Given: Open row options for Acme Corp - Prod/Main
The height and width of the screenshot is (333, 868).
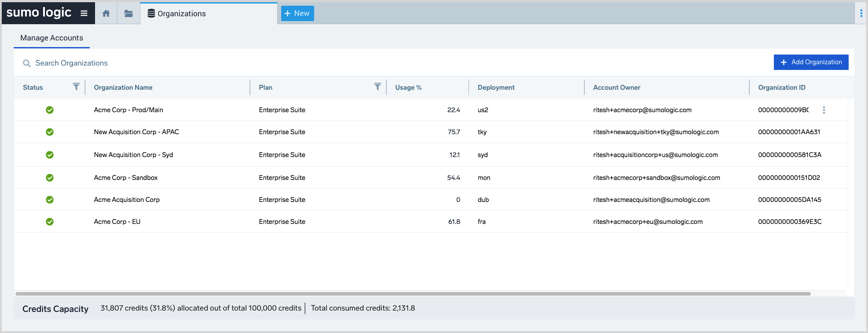Looking at the screenshot, I should [824, 110].
